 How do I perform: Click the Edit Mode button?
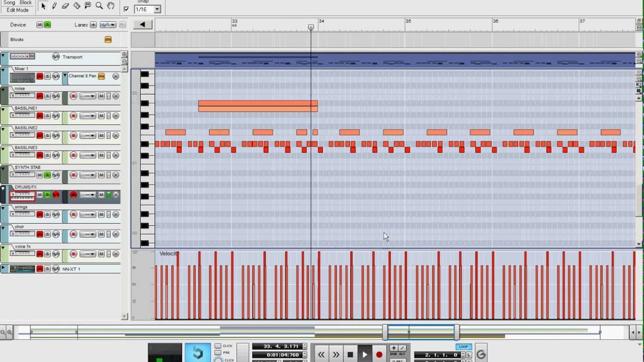click(17, 10)
